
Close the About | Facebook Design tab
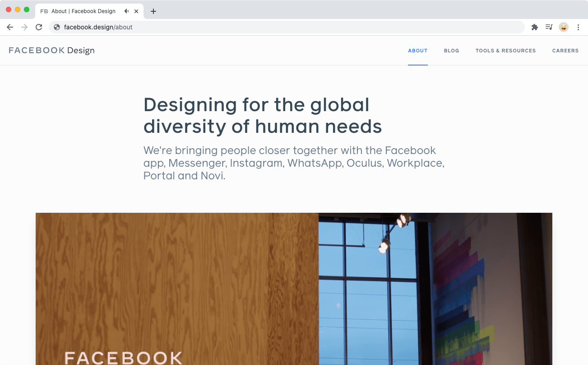click(x=136, y=11)
